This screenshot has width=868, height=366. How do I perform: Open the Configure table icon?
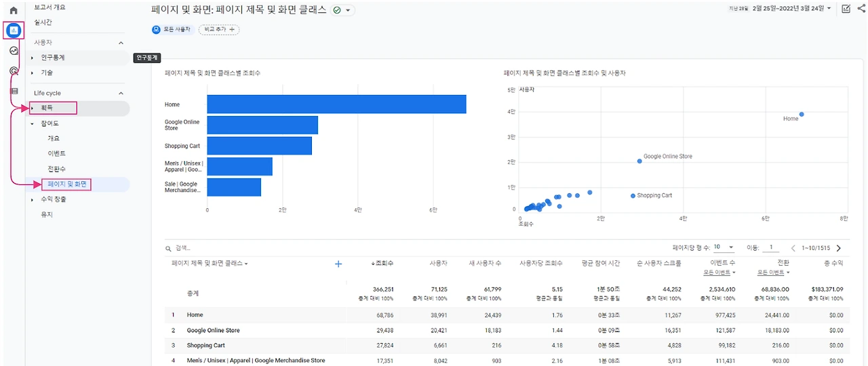point(14,91)
